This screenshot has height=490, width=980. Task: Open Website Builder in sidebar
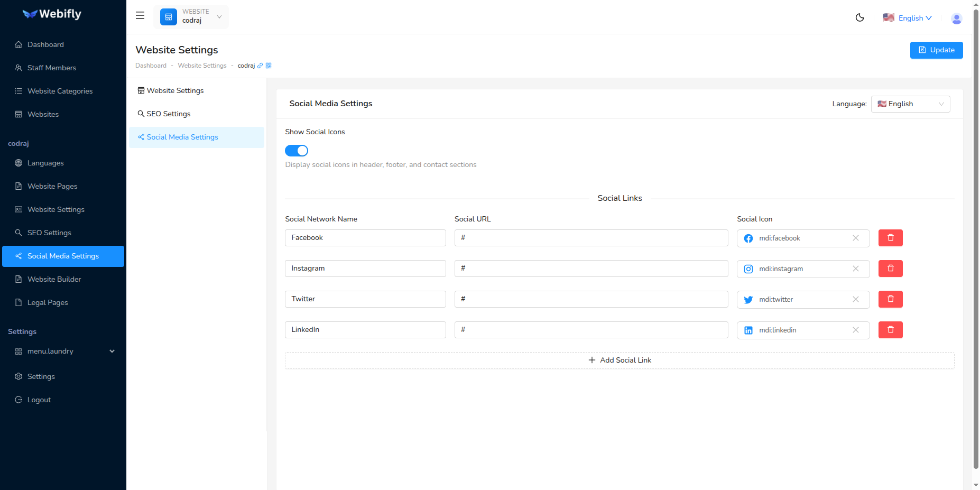click(x=54, y=279)
